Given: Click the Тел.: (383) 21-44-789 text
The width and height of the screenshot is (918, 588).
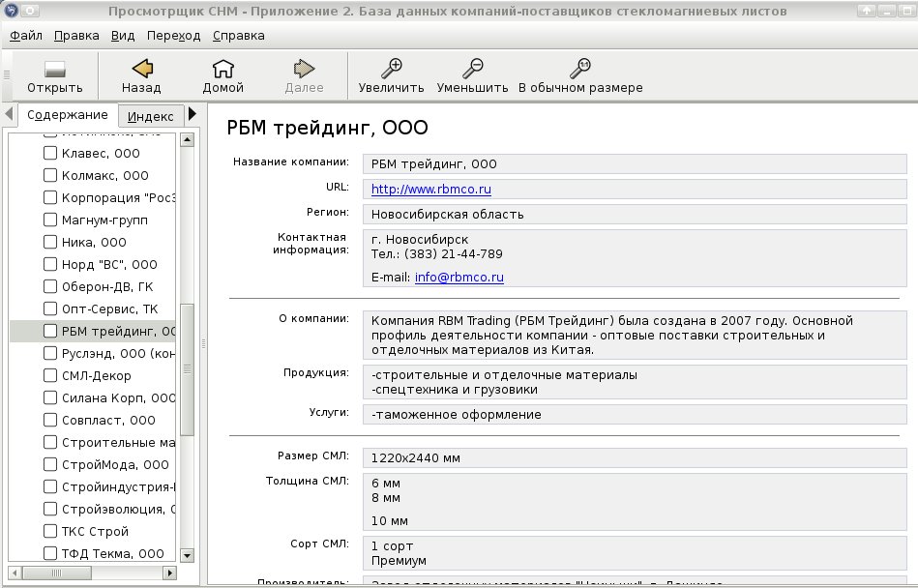Looking at the screenshot, I should [x=437, y=254].
